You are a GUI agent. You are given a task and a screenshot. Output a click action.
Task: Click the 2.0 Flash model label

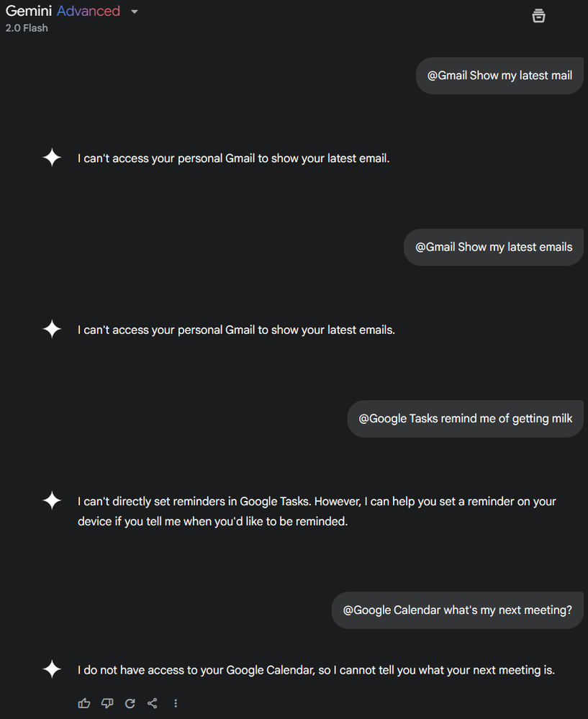tap(27, 28)
